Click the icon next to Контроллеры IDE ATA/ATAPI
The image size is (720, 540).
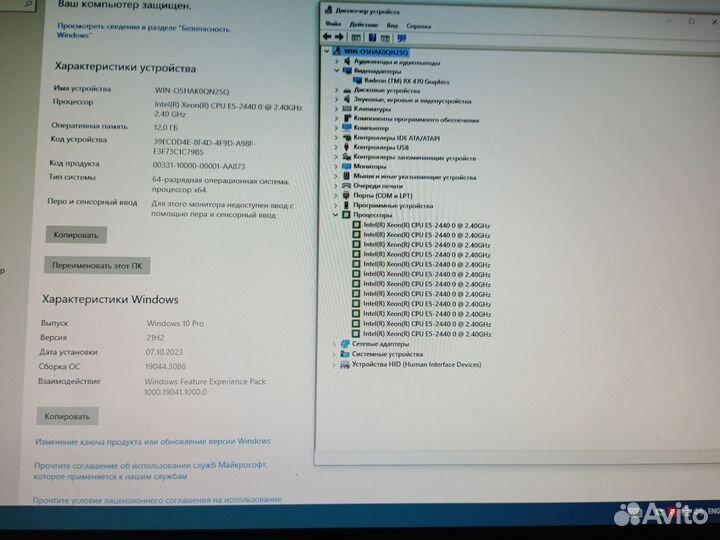(x=347, y=137)
